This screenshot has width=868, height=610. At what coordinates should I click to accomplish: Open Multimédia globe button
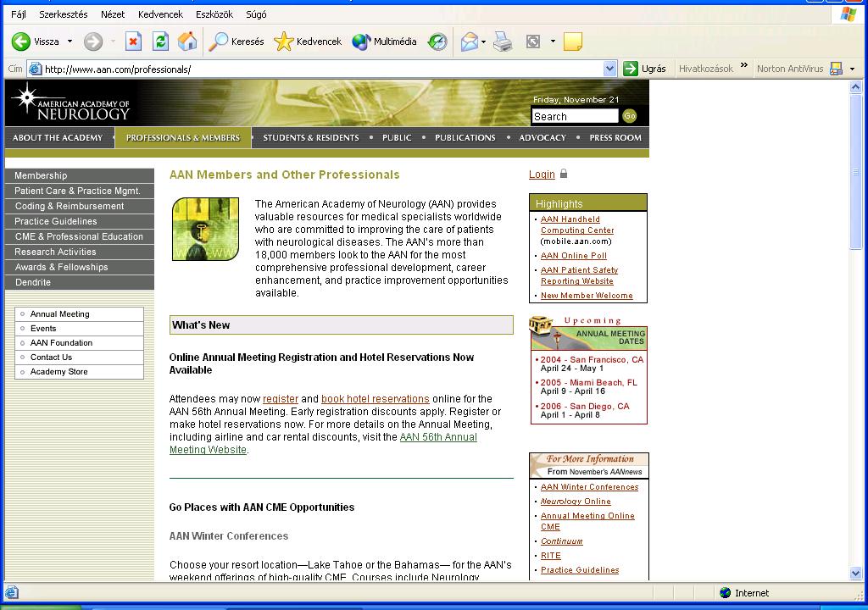(361, 42)
